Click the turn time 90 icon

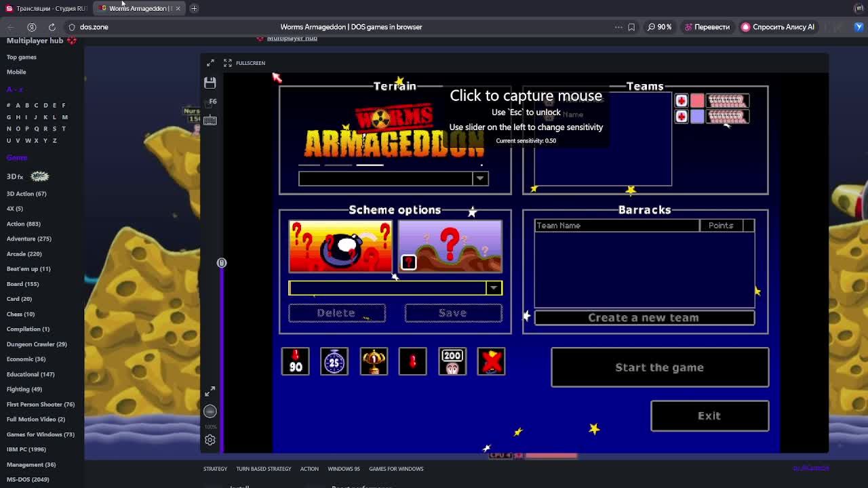click(x=295, y=361)
